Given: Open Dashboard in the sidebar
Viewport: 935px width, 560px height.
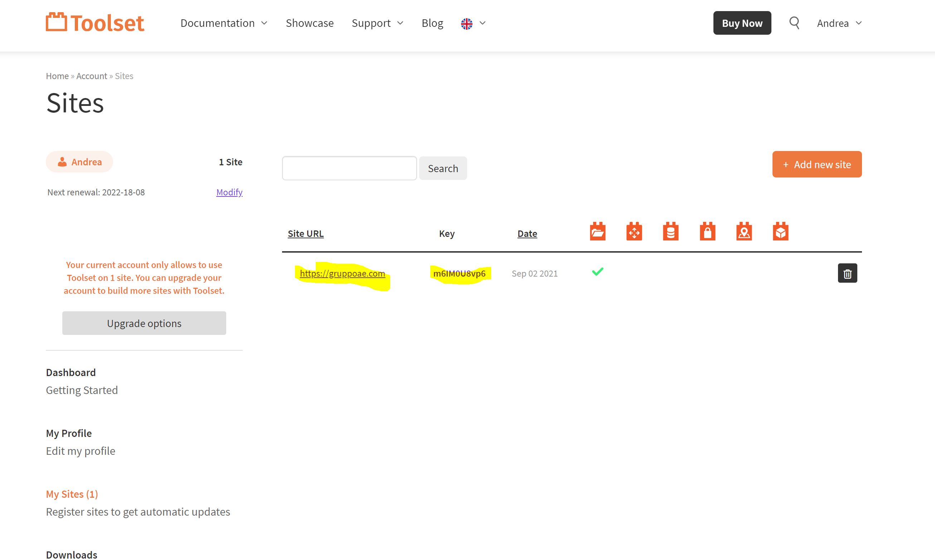Looking at the screenshot, I should pyautogui.click(x=71, y=372).
